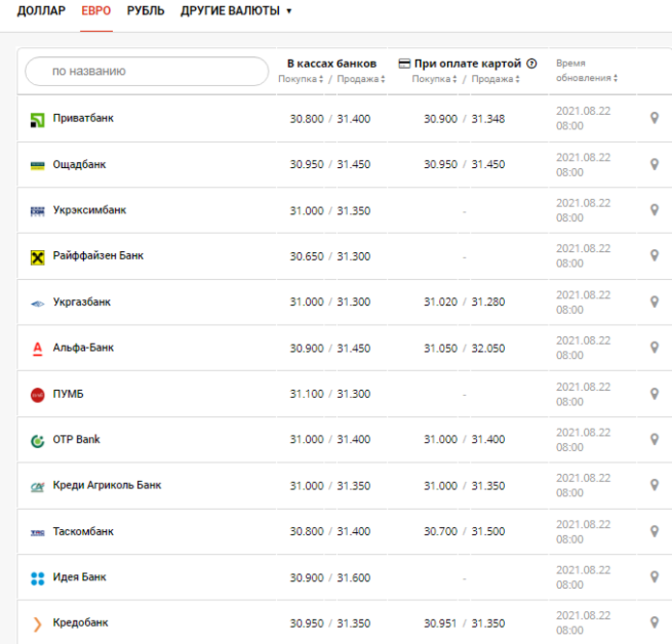Click the Таскомбанк logo icon
672x644 pixels.
click(38, 533)
